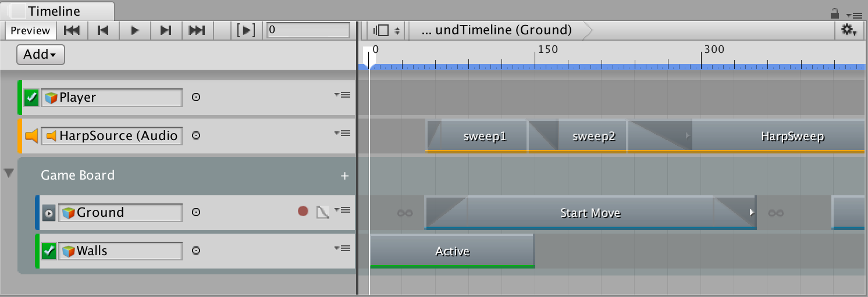Select the Timeline tab
The width and height of the screenshot is (868, 297).
[54, 11]
